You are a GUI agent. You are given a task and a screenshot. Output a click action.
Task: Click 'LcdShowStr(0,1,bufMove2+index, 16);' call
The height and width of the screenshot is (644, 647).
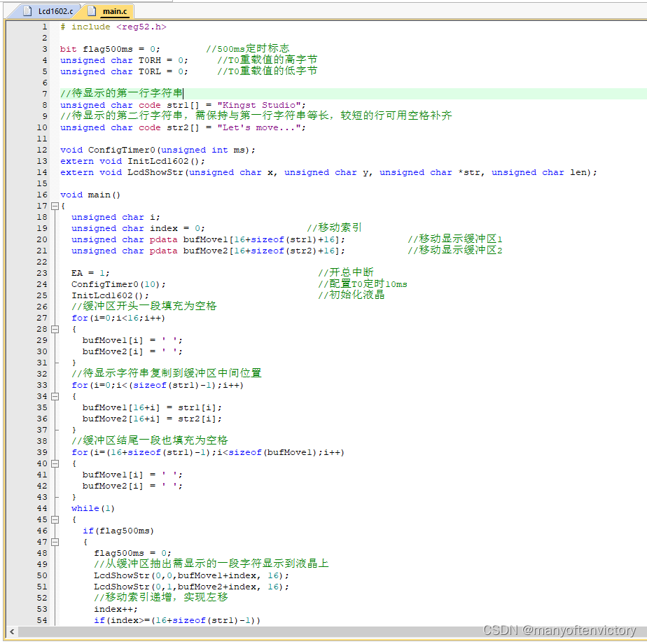(x=191, y=586)
